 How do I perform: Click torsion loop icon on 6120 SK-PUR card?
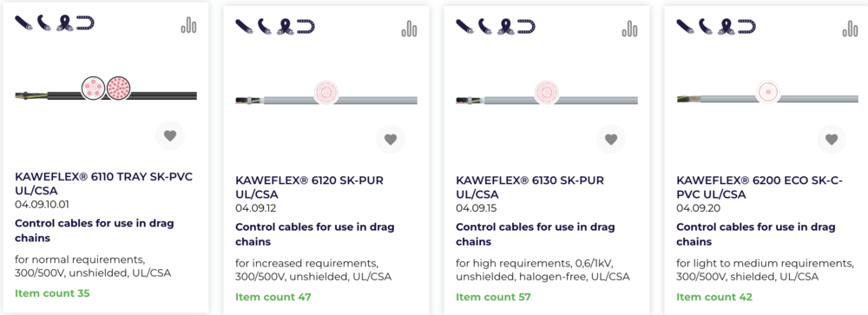(285, 27)
